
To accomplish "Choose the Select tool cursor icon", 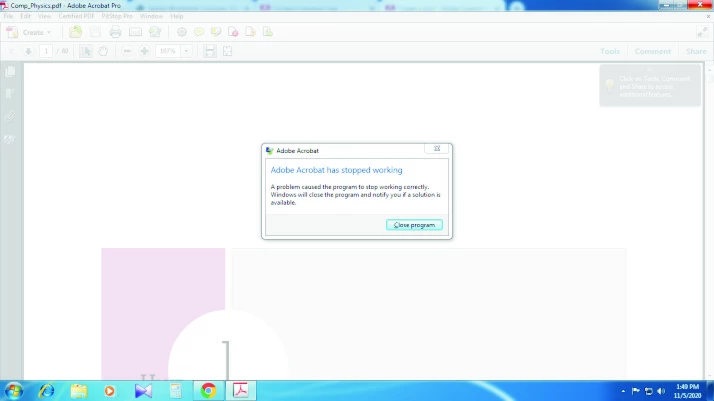I will pos(86,51).
